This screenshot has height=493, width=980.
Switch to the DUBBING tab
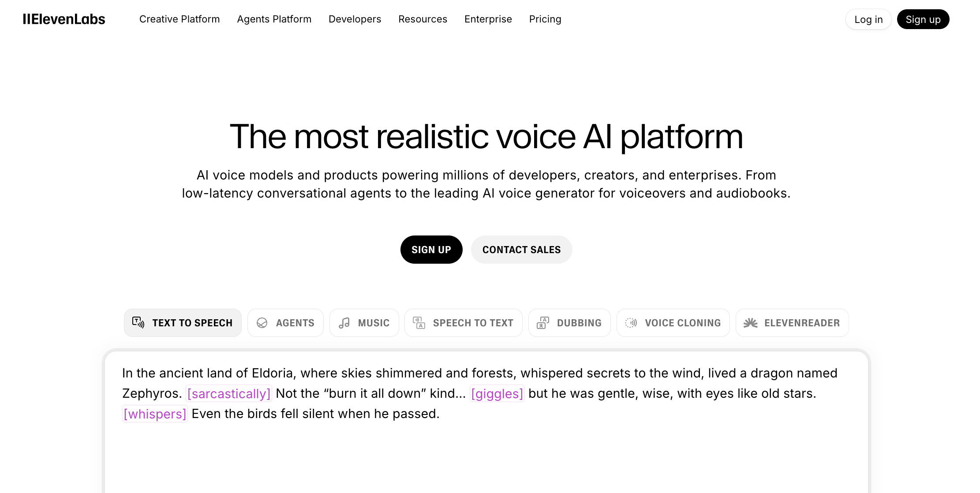tap(569, 322)
